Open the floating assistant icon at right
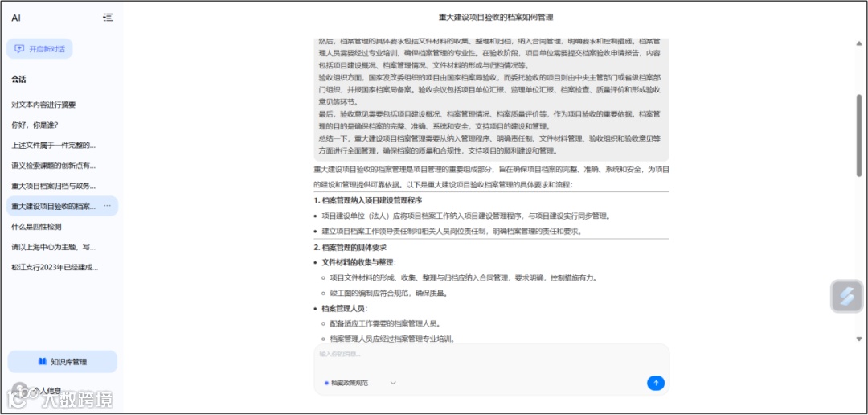The image size is (868, 415). [847, 297]
